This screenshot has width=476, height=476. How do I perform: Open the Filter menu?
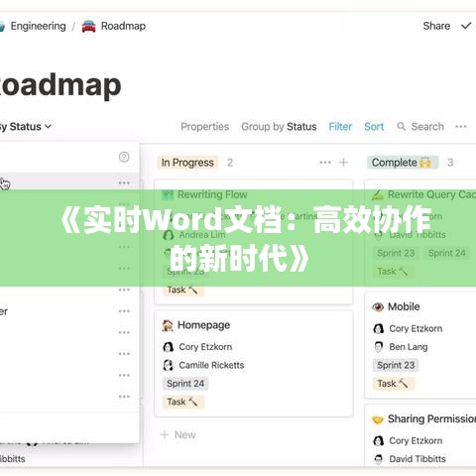[x=340, y=127]
